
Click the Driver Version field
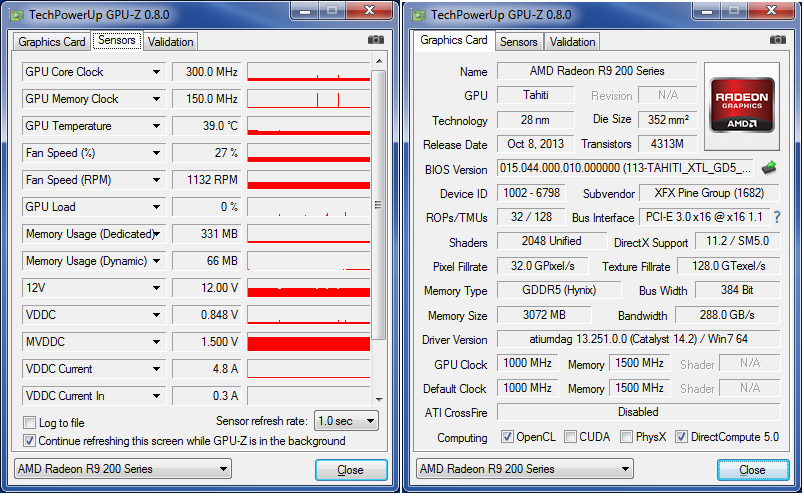[638, 339]
